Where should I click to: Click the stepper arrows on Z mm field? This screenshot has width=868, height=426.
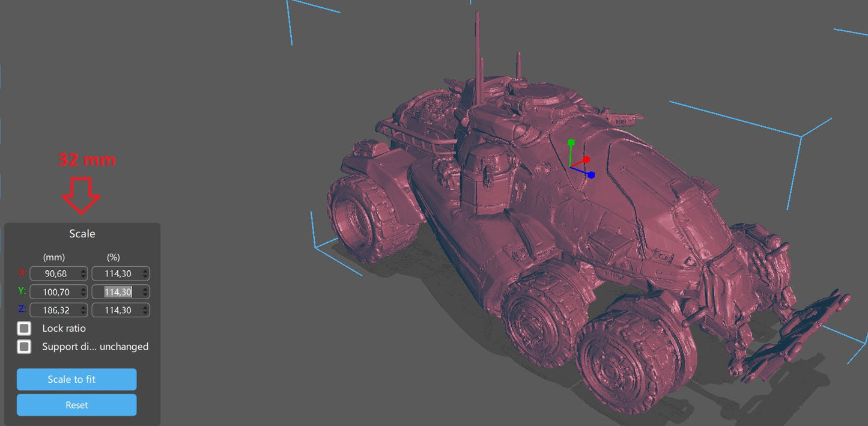click(83, 310)
